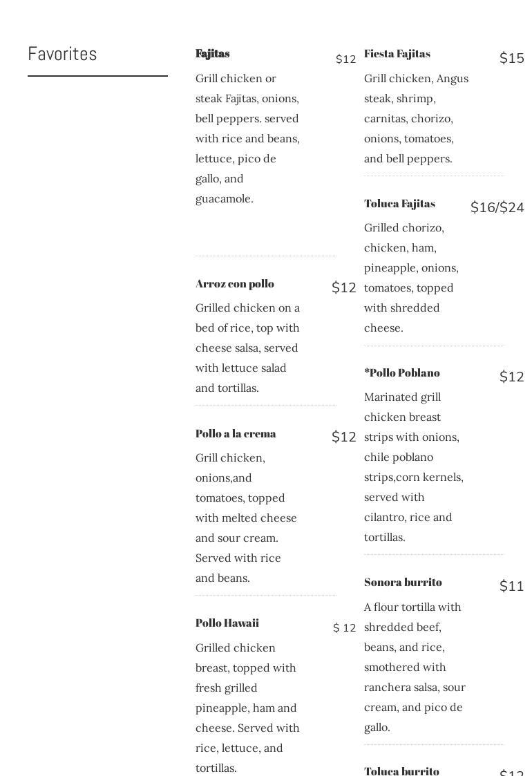
Task: Click the Pollo Hawaii description paragraph
Action: 247,708
